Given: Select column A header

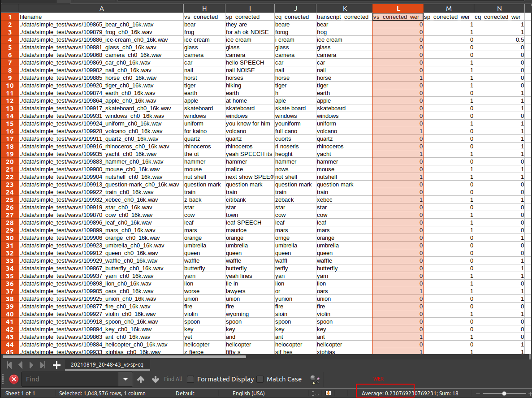Looking at the screenshot, I should coord(101,9).
